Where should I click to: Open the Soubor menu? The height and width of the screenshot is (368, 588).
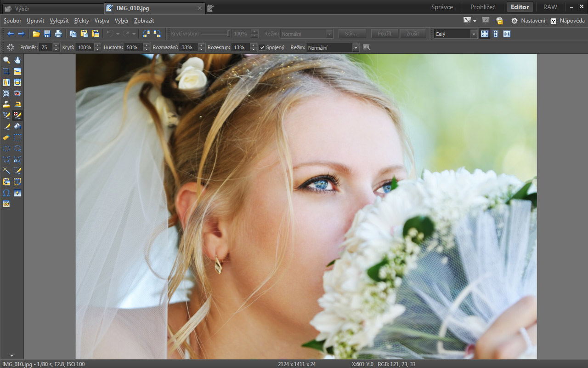click(12, 21)
